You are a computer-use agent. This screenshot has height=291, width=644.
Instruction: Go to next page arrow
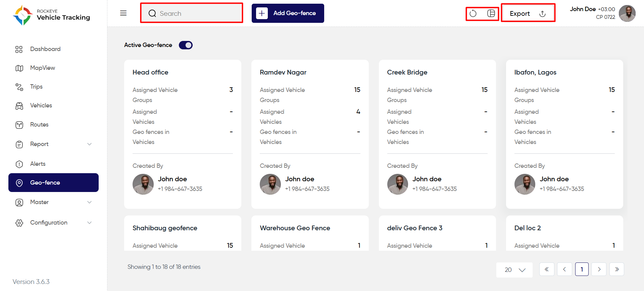click(599, 269)
